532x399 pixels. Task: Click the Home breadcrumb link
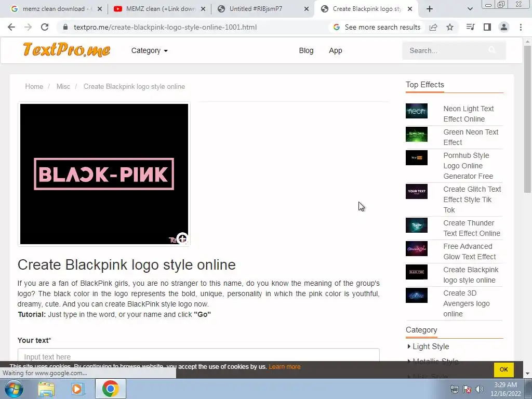34,87
